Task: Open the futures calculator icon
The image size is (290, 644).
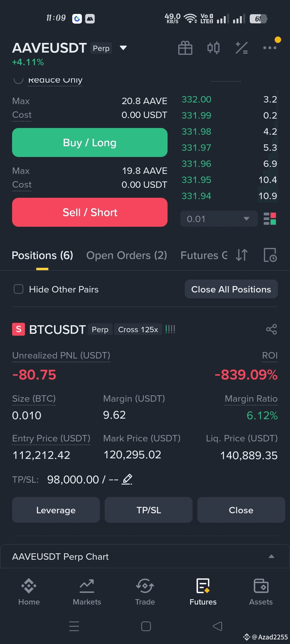Action: 242,48
